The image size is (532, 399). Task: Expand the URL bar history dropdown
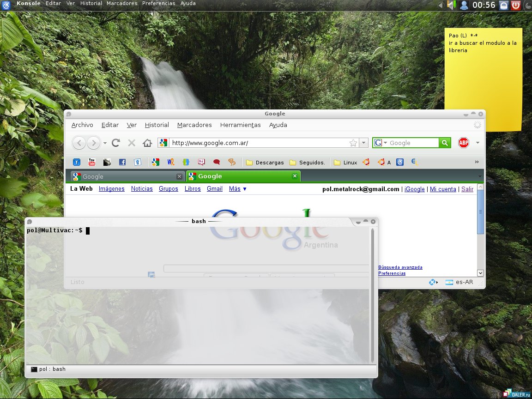click(364, 143)
